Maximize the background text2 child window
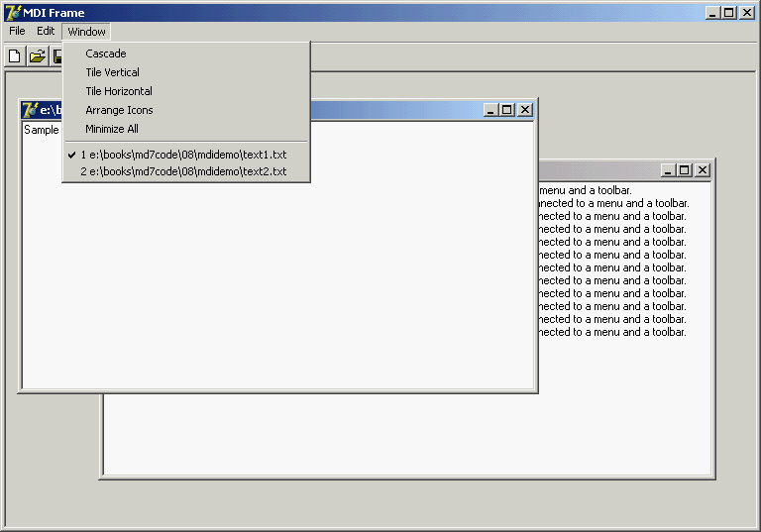 (685, 170)
